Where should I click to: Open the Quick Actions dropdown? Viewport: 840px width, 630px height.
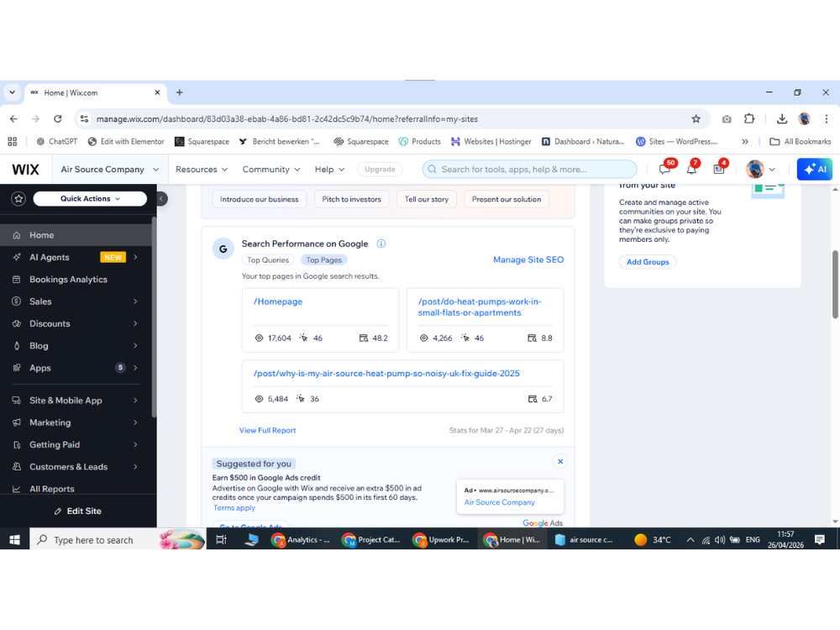coord(90,199)
